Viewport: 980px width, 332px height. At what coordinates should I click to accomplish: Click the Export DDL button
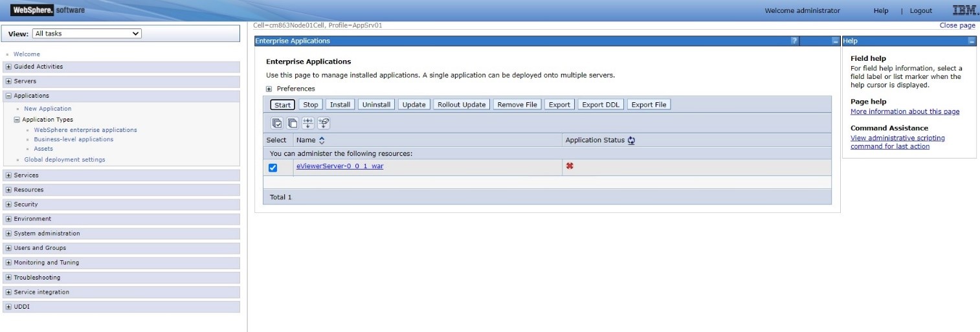(601, 105)
